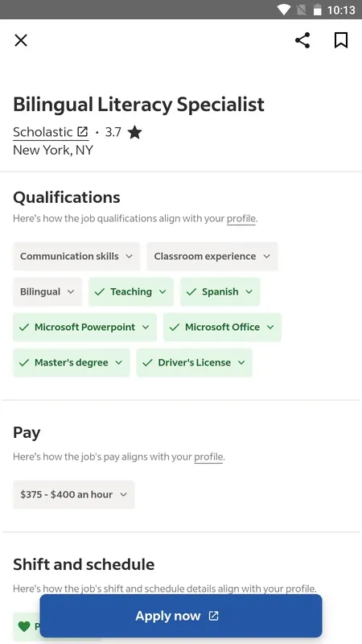Expand the Bilingual qualification chip
The width and height of the screenshot is (362, 644).
[x=47, y=291]
